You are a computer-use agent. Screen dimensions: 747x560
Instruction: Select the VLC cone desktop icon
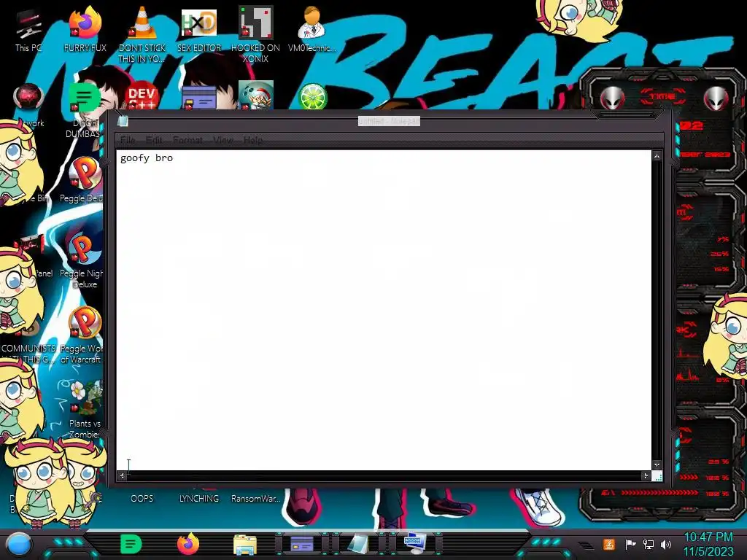[142, 34]
